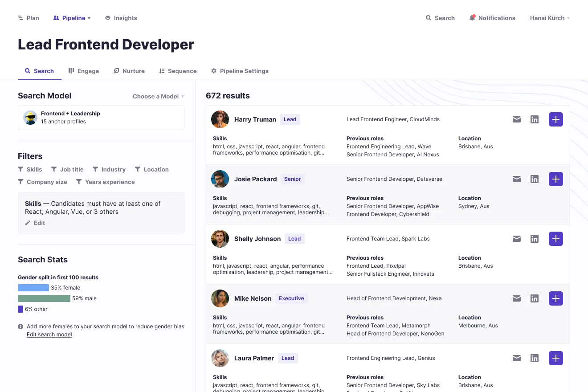Go to Plan in top navigation
This screenshot has height=392, width=588.
[x=29, y=18]
